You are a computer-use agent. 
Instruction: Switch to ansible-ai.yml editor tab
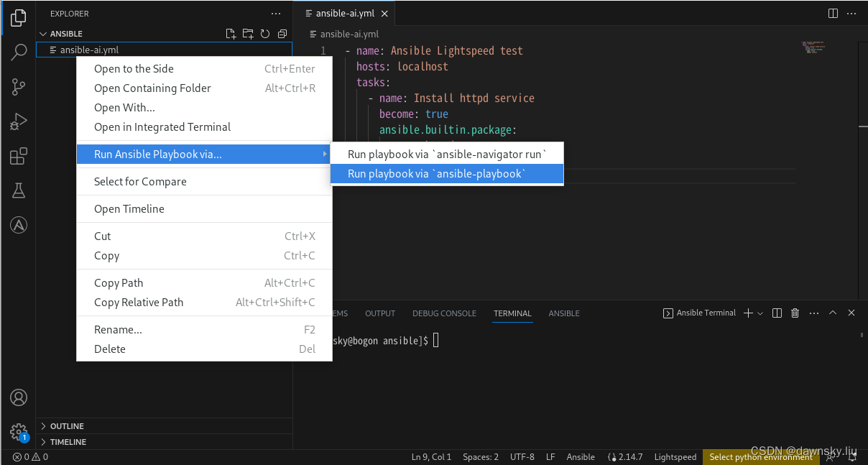tap(344, 14)
